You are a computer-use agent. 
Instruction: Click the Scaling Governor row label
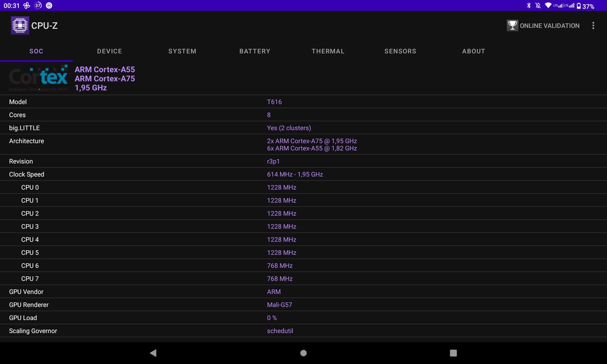coord(33,331)
